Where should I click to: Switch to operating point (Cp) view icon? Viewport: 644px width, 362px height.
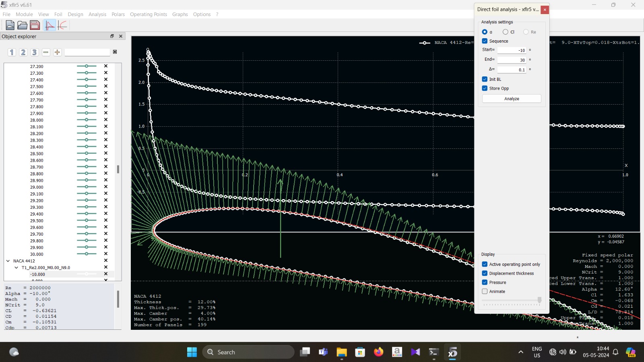pyautogui.click(x=50, y=25)
